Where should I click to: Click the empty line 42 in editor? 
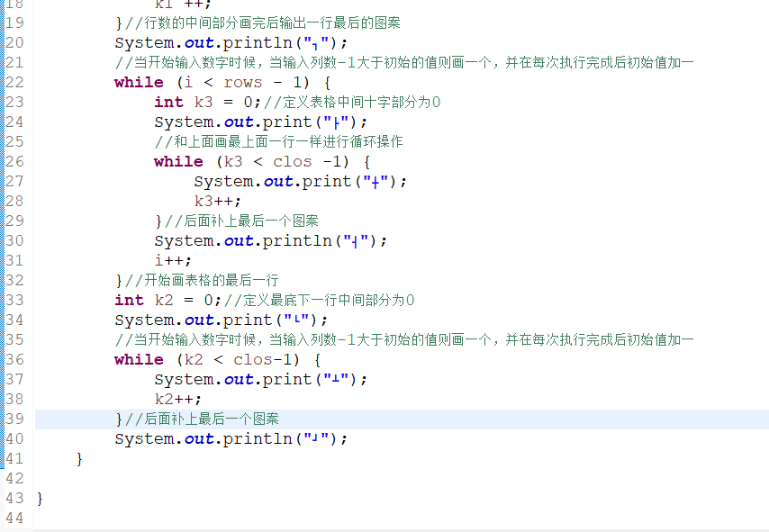[x=180, y=478]
